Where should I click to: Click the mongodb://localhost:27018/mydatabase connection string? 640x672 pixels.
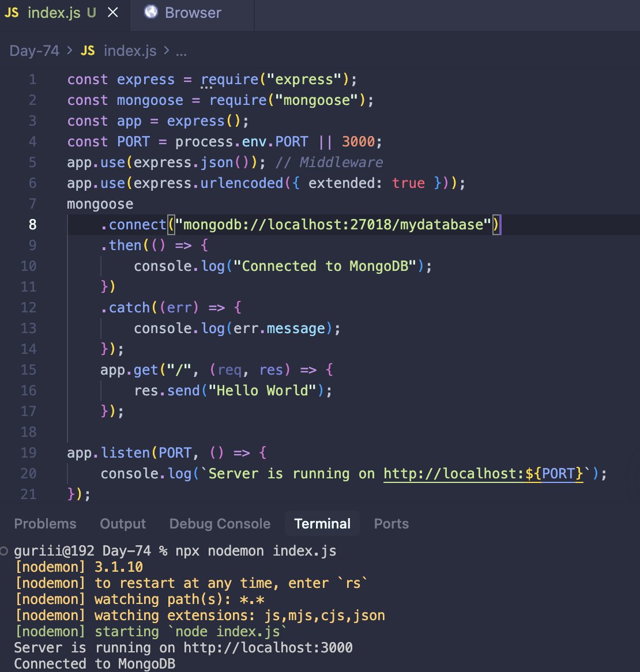point(333,225)
